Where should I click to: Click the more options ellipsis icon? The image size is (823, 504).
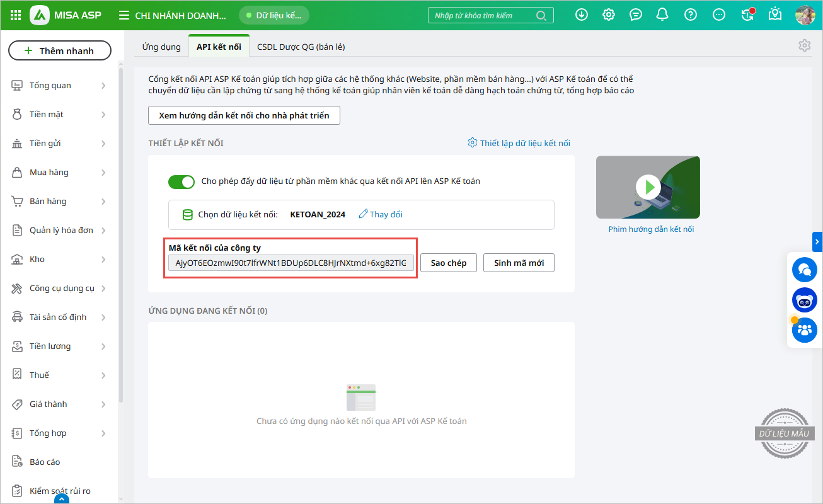tap(719, 14)
